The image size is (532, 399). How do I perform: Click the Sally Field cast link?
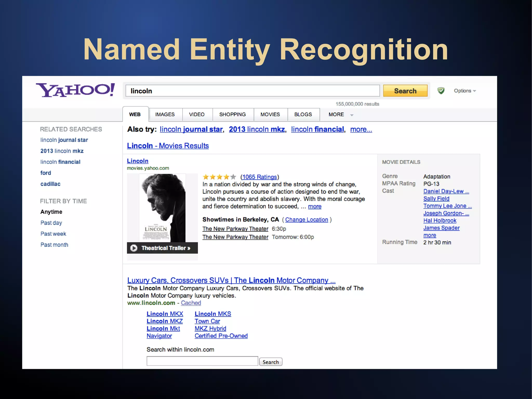pos(436,199)
